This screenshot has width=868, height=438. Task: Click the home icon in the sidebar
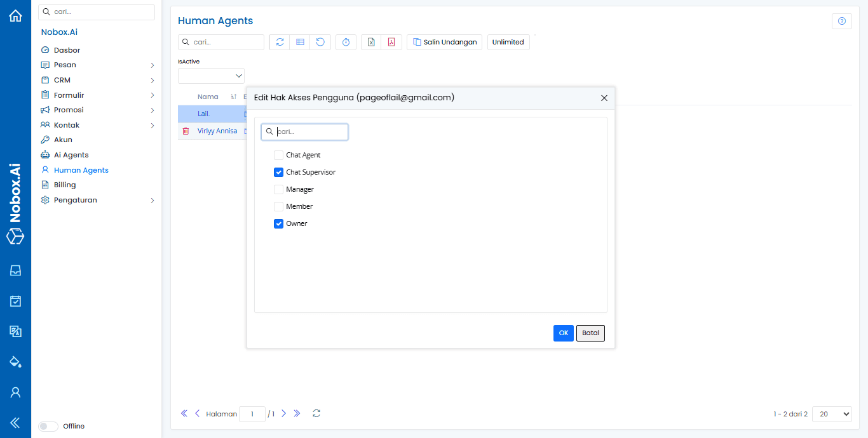pos(15,16)
